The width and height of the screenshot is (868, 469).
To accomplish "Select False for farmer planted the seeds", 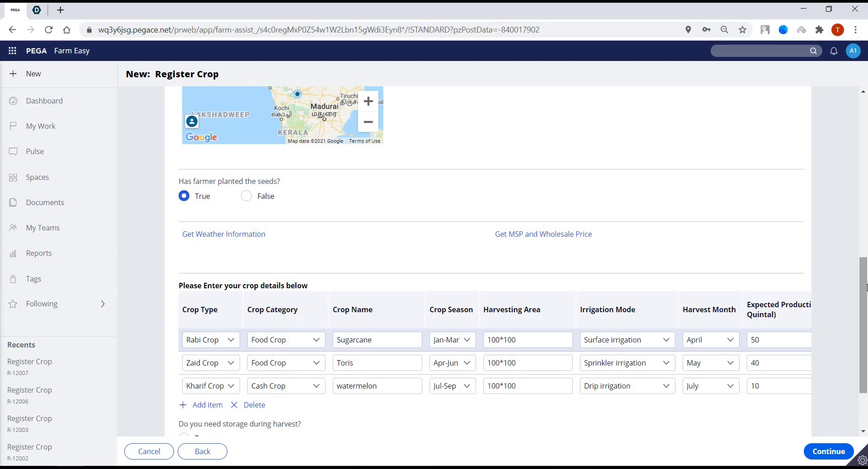I will click(x=246, y=196).
